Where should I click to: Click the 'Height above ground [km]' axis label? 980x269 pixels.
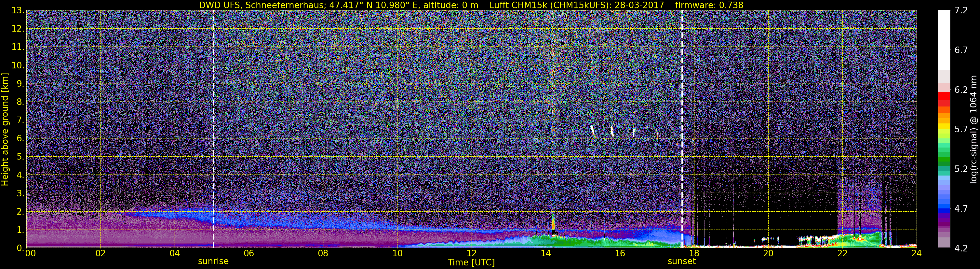[x=5, y=130]
